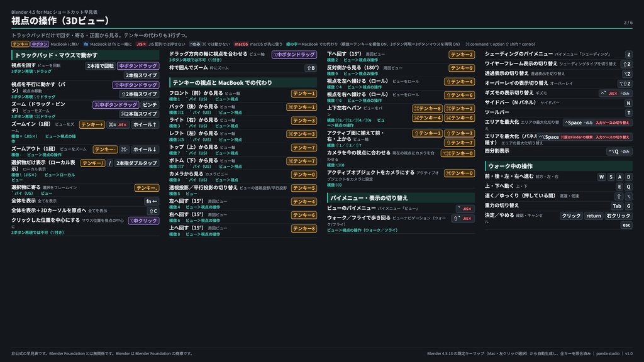
Task: Click the テンキー7 badge for トップから見る
Action: coord(304,147)
